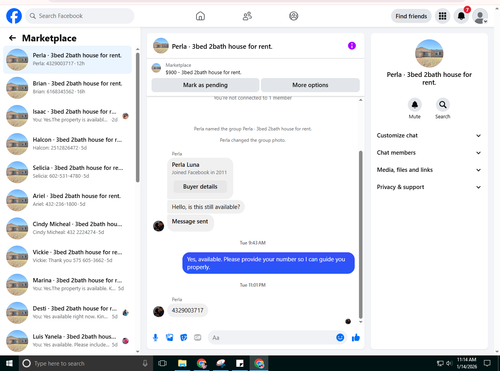This screenshot has height=371, width=500.
Task: Click More options button
Action: point(310,85)
